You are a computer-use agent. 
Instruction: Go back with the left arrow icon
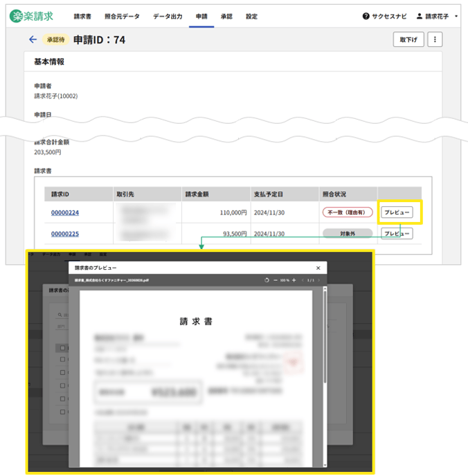(33, 39)
